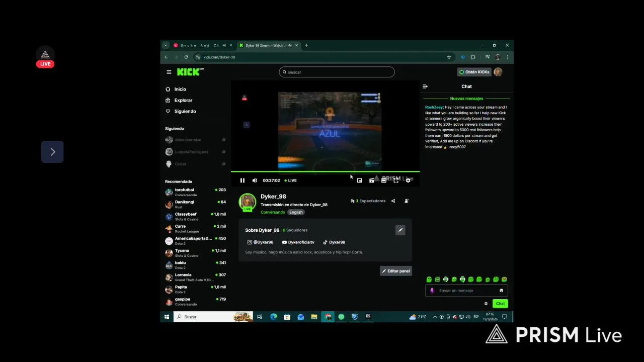
Task: Open recommended channel gaspipe
Action: pyautogui.click(x=195, y=301)
